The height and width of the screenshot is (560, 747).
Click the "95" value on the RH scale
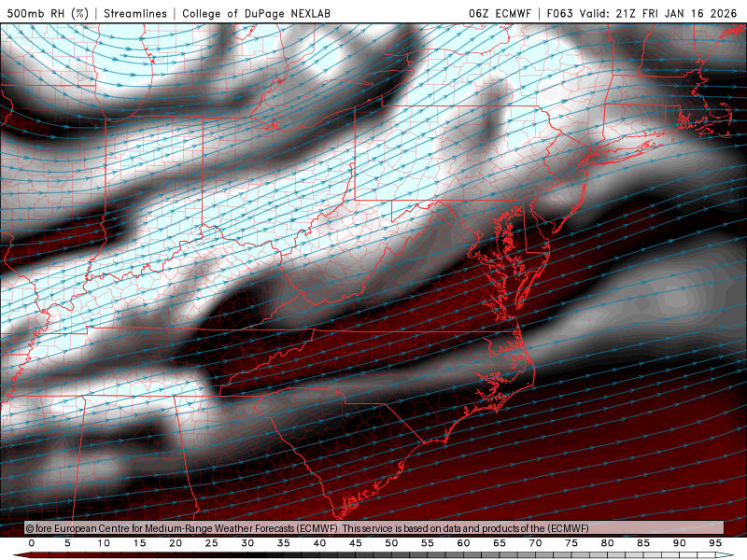coord(715,543)
